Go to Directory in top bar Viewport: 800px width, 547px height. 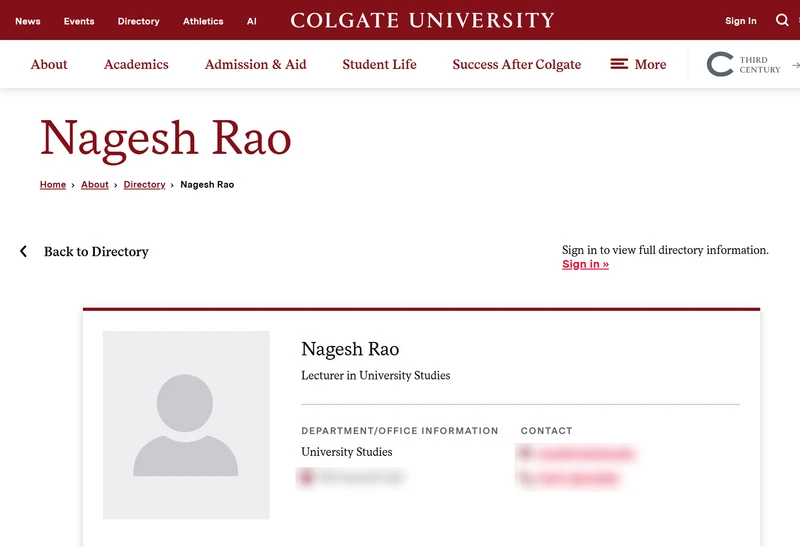139,21
